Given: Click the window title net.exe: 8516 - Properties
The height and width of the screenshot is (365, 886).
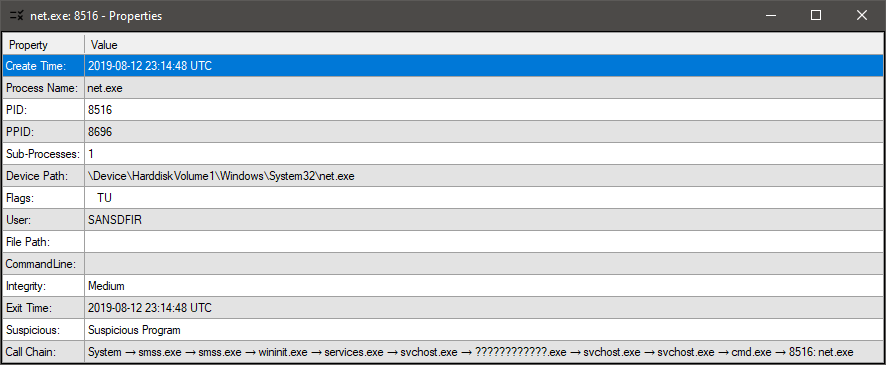Looking at the screenshot, I should point(96,16).
